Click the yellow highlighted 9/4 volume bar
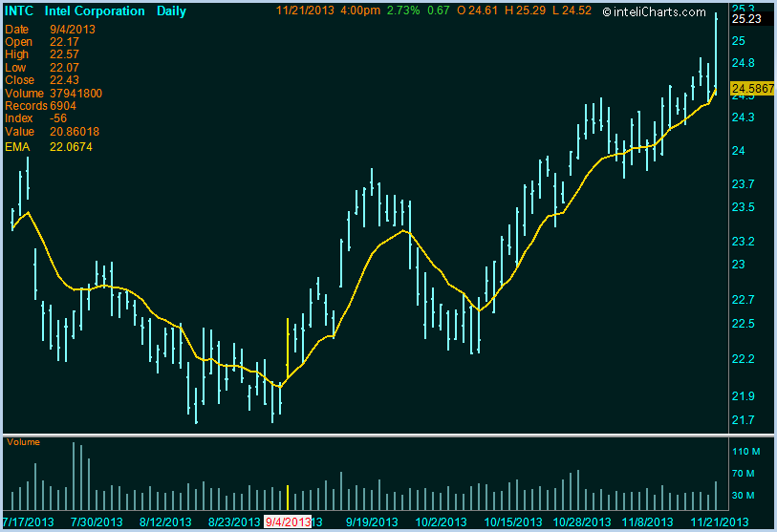Screen dimensions: 777x532 288,498
